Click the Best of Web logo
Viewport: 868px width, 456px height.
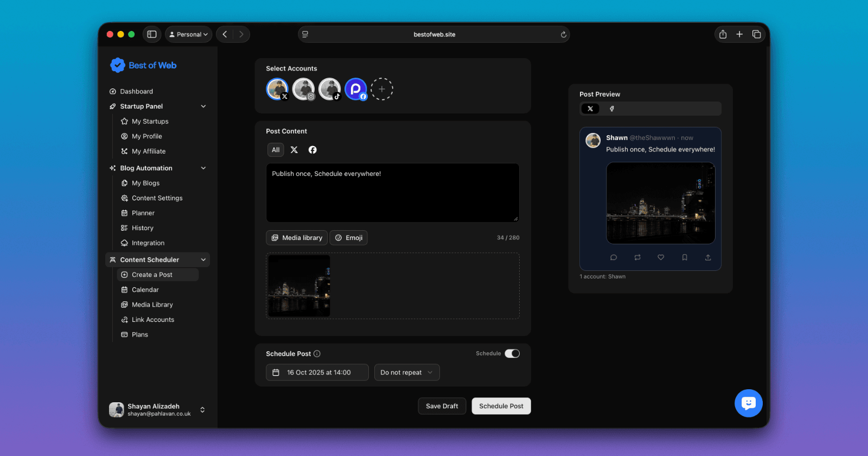pyautogui.click(x=143, y=65)
